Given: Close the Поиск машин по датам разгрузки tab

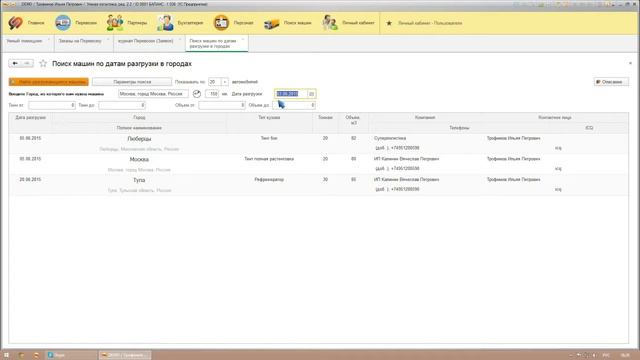Looking at the screenshot, I should (x=243, y=40).
